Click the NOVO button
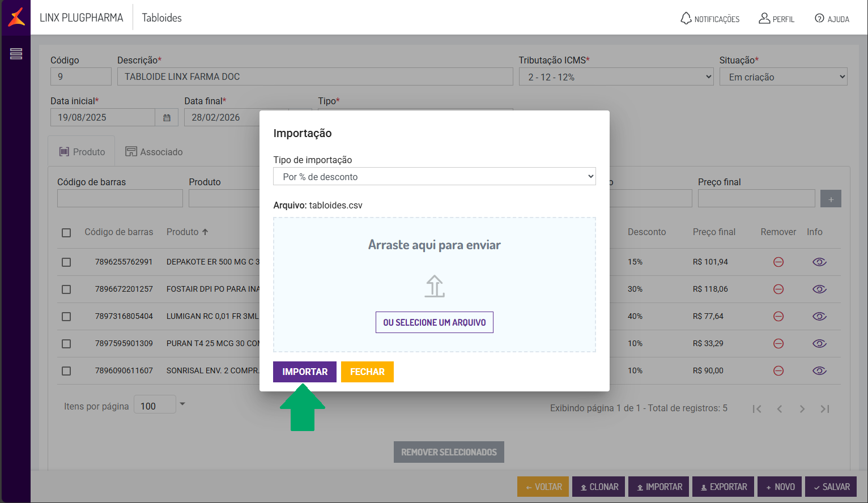Viewport: 868px width, 503px height. click(x=780, y=487)
